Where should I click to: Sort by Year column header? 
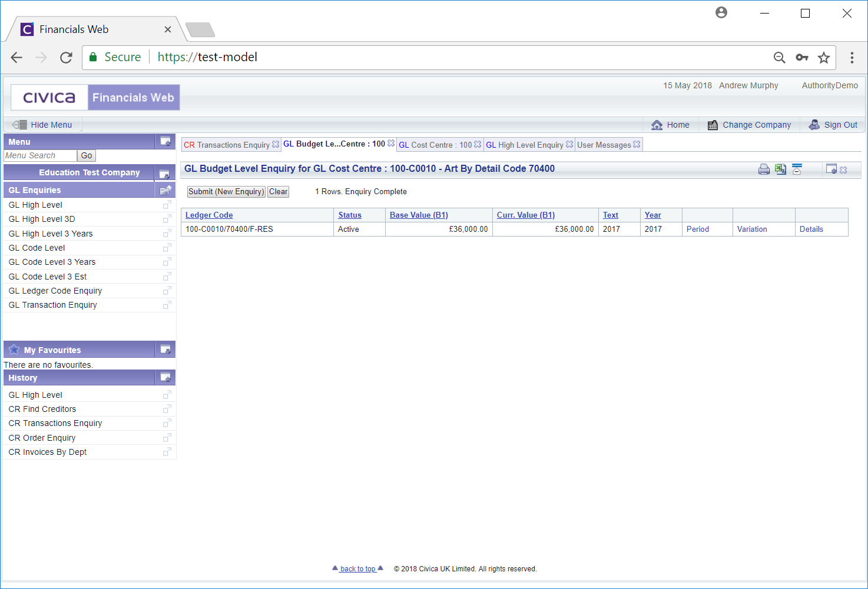653,215
